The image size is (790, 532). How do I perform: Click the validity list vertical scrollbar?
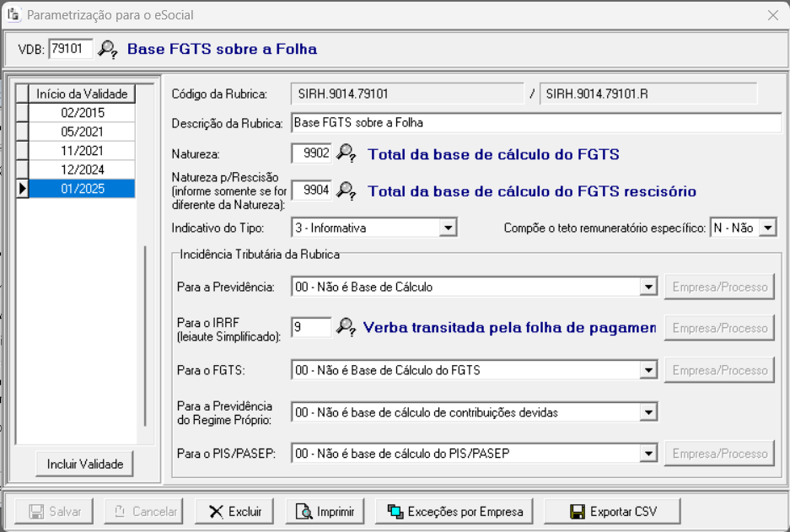click(147, 337)
